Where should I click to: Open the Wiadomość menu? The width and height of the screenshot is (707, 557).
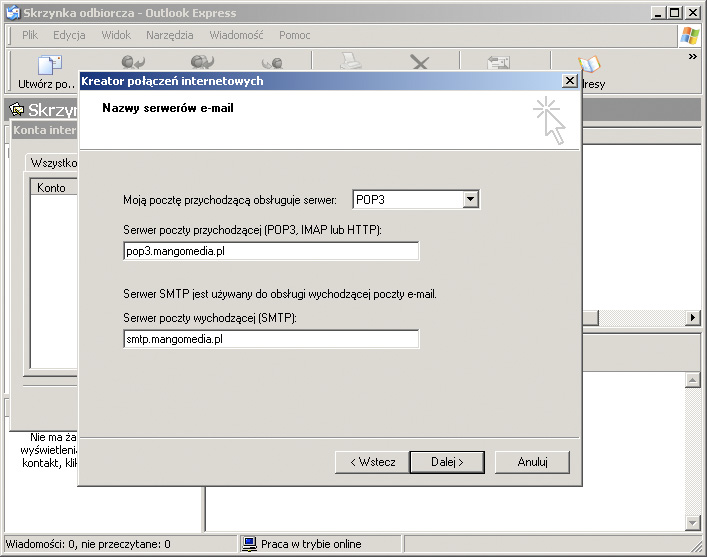tap(236, 35)
